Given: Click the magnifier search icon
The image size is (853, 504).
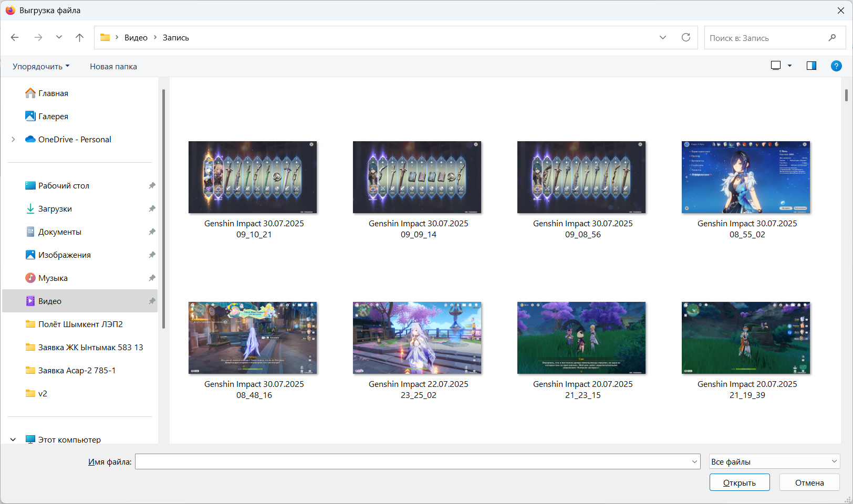Looking at the screenshot, I should click(832, 38).
